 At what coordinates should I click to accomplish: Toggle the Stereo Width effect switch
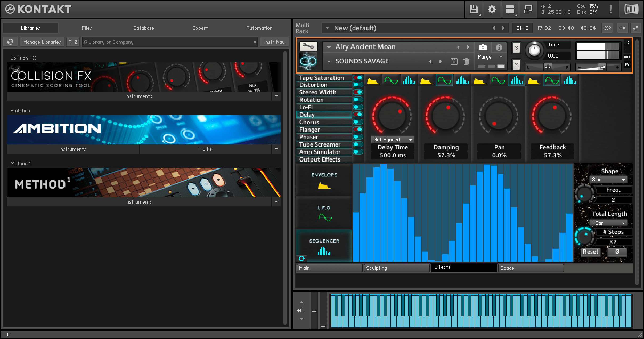pyautogui.click(x=358, y=92)
